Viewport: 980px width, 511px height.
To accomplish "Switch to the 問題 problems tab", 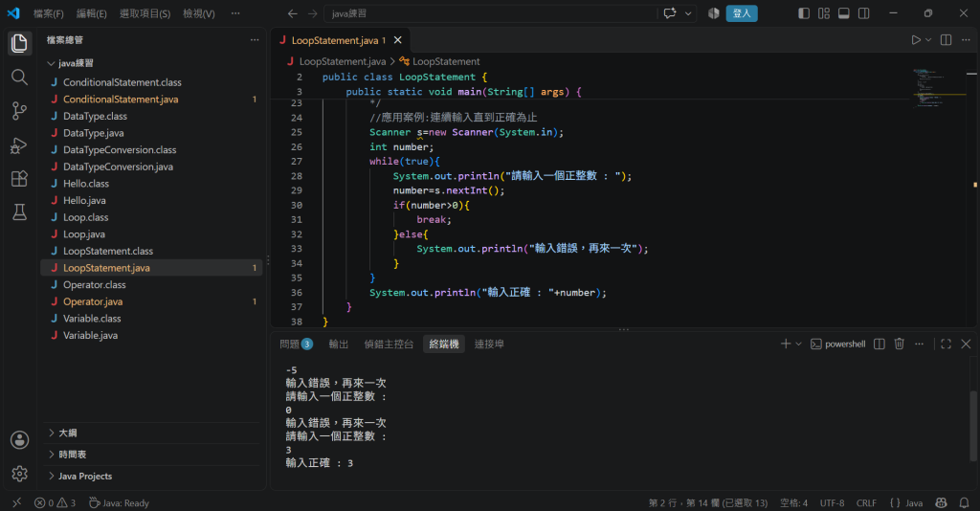I will [296, 344].
